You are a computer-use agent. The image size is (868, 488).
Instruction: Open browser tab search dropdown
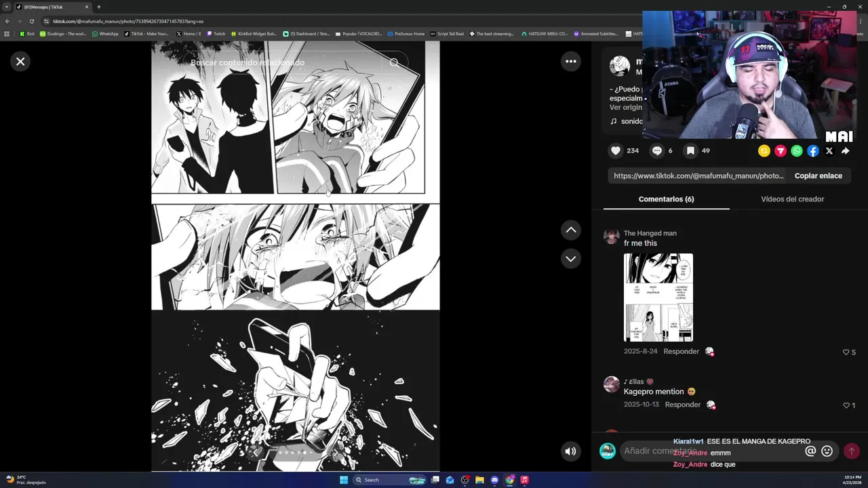6,7
